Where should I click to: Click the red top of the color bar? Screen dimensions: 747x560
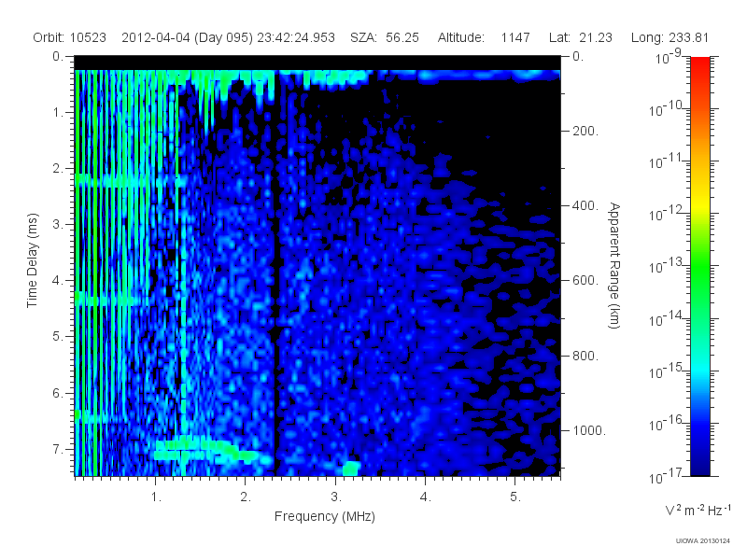tap(699, 64)
